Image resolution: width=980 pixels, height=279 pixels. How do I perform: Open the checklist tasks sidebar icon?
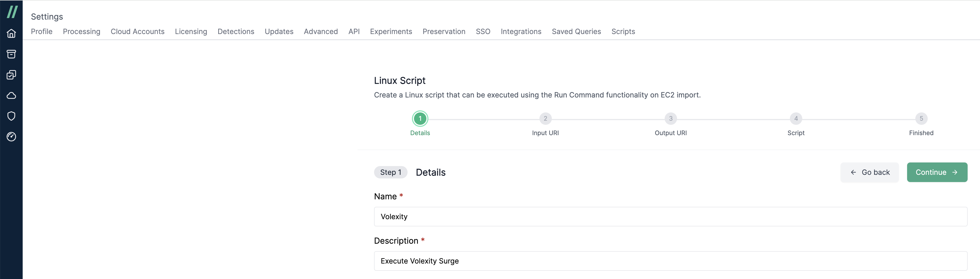tap(11, 75)
